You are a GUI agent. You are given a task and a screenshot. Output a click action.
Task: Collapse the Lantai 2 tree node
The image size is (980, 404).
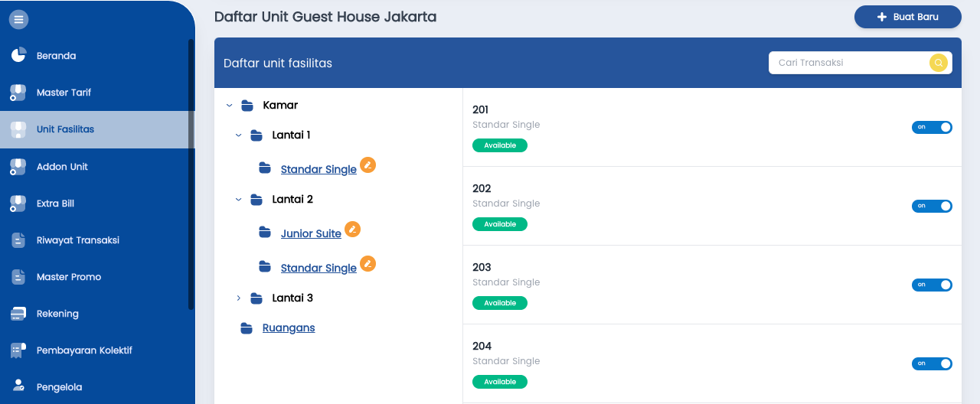238,200
